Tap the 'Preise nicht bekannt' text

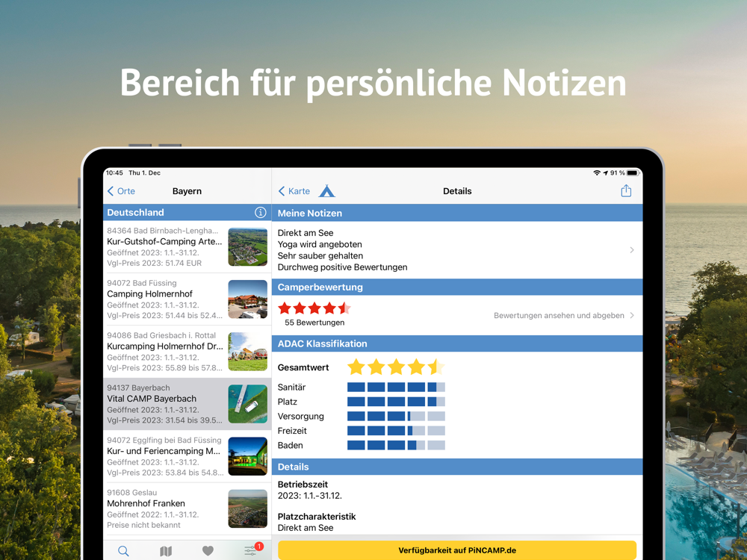point(144,525)
